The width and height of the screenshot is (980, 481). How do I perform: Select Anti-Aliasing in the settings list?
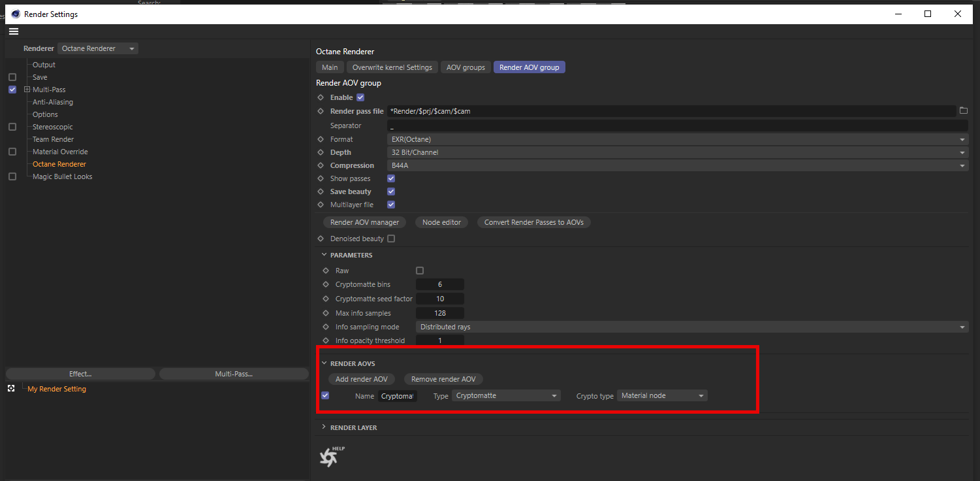pyautogui.click(x=53, y=102)
